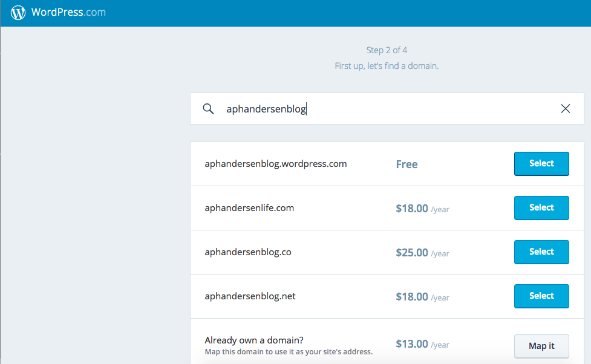The width and height of the screenshot is (591, 364).
Task: Click the aphandersenblog.wordpress.com domain name
Action: 275,164
